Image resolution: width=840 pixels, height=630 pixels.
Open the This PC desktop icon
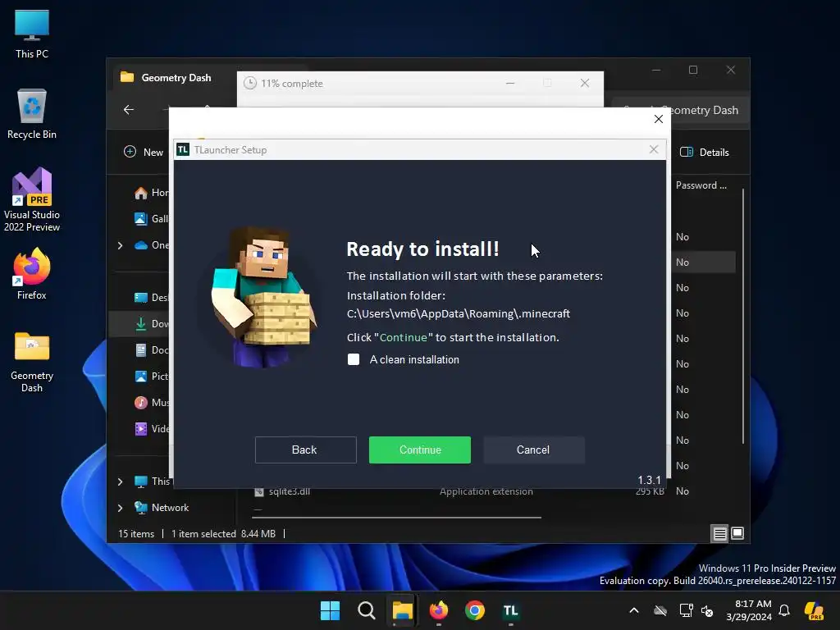click(32, 33)
